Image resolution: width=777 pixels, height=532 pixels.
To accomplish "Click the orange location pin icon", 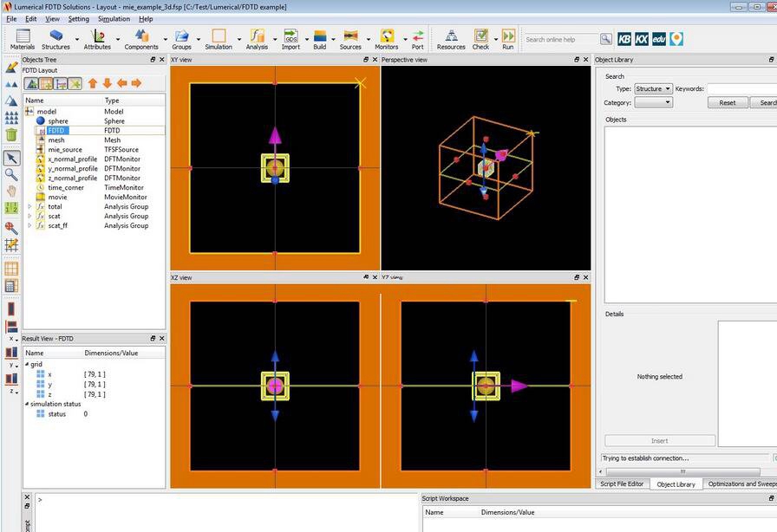I will [676, 39].
